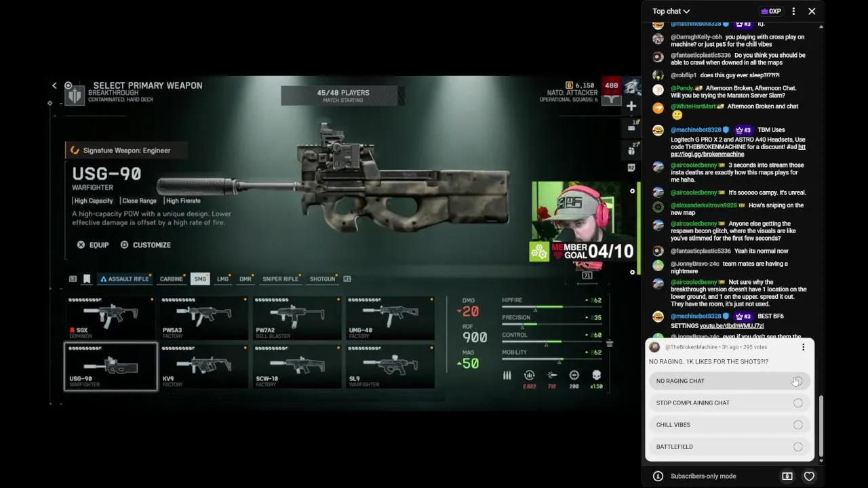Switch to the Assault Rifle tab
Image resolution: width=868 pixels, height=488 pixels.
[125, 279]
